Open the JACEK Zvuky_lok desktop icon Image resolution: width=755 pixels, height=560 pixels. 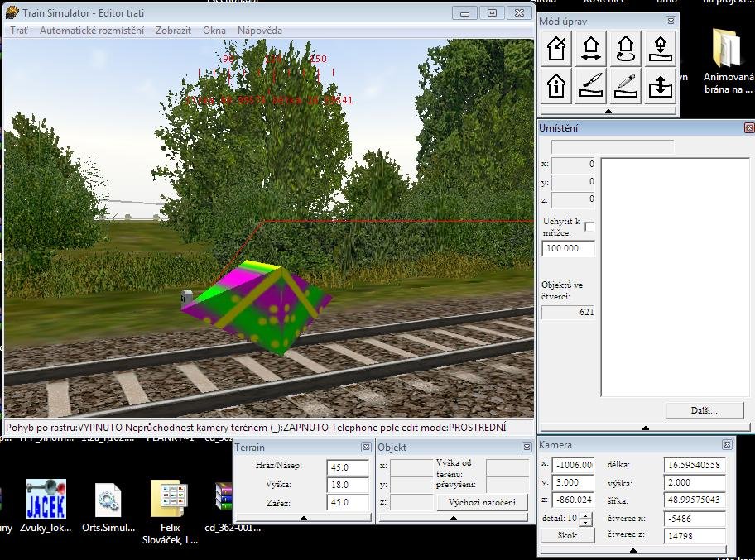pos(46,505)
